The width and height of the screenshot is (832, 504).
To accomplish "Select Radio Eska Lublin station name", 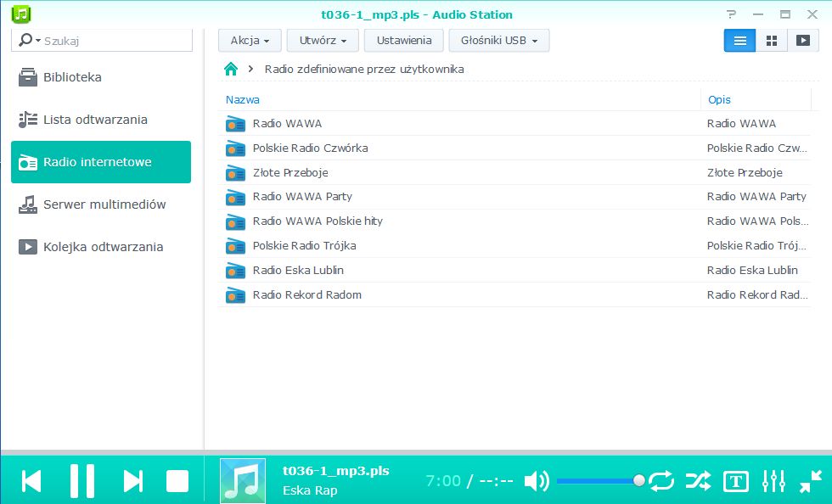I will pyautogui.click(x=298, y=270).
